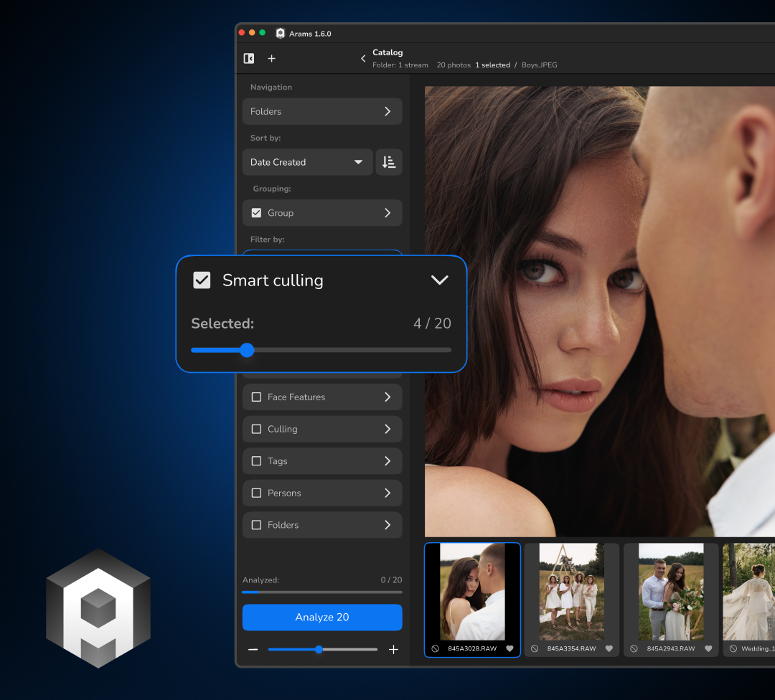Click the back arrow beside Catalog
This screenshot has width=775, height=700.
(x=363, y=59)
